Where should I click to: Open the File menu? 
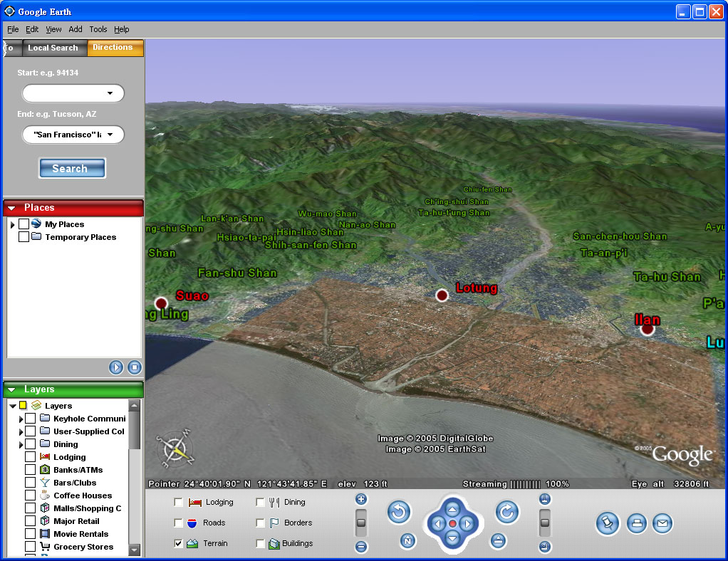[13, 29]
